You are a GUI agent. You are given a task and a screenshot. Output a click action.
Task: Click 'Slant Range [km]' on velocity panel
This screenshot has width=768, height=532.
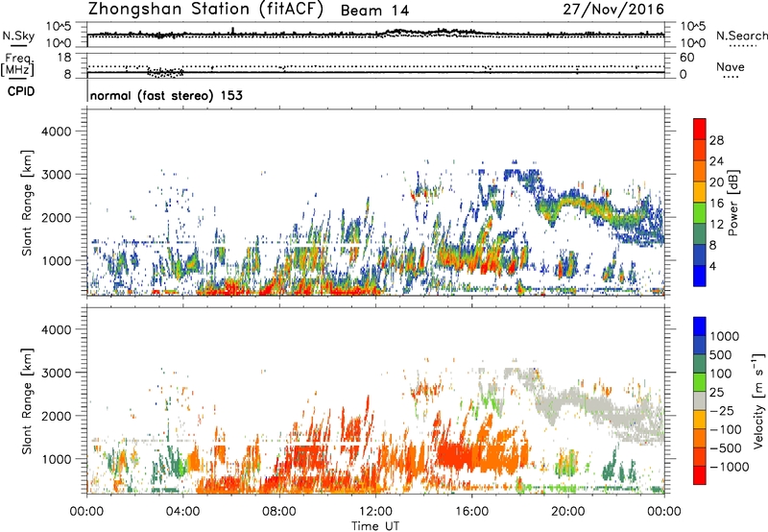pyautogui.click(x=27, y=401)
